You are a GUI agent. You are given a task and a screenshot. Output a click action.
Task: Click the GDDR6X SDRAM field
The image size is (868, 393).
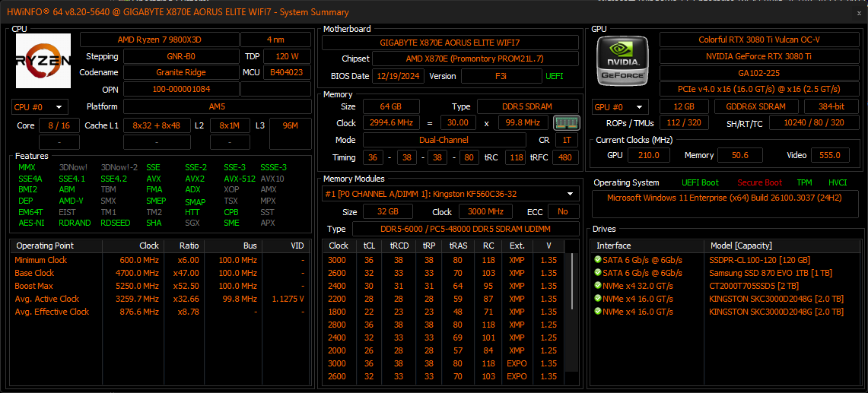[756, 107]
